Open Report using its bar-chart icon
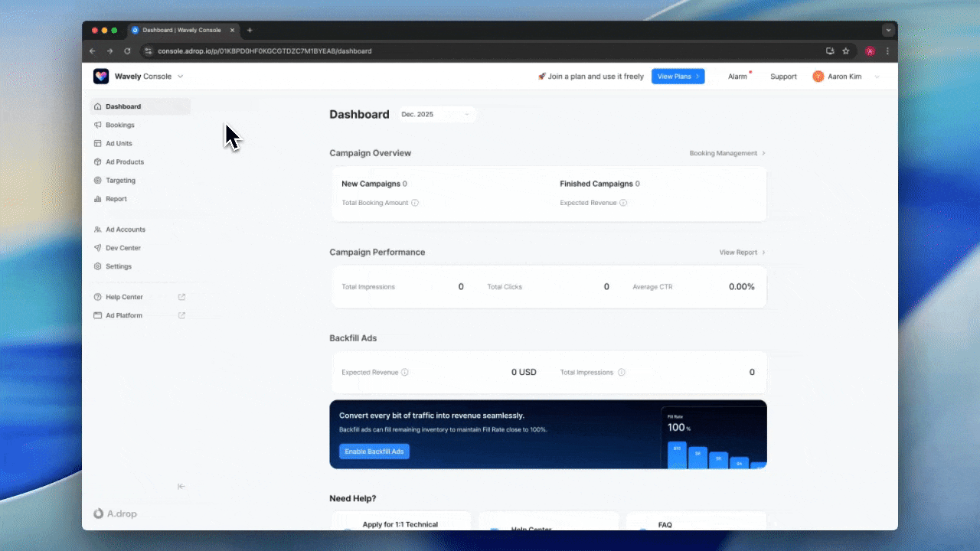The width and height of the screenshot is (980, 551). (x=100, y=198)
